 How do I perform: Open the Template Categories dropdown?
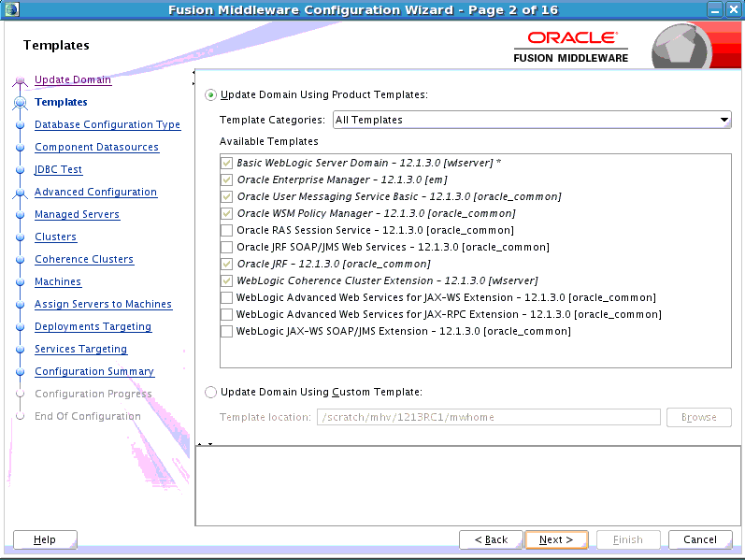click(532, 120)
